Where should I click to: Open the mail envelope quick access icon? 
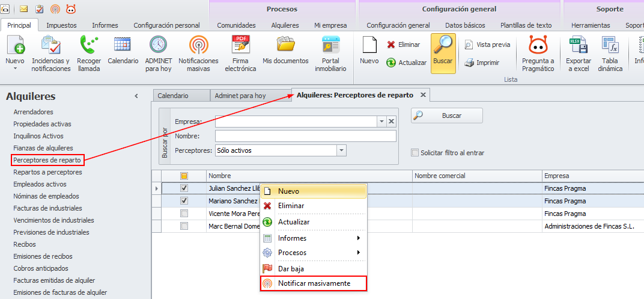point(24,8)
